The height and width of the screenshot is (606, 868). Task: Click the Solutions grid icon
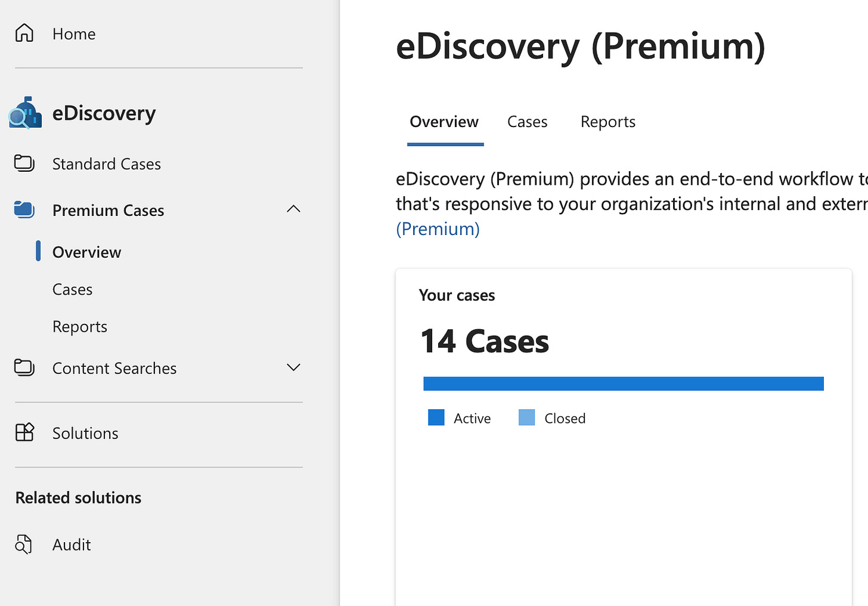24,432
